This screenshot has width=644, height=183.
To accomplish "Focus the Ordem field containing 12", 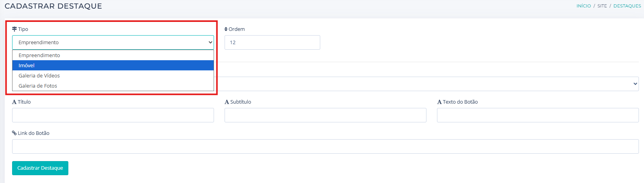I will click(x=272, y=42).
